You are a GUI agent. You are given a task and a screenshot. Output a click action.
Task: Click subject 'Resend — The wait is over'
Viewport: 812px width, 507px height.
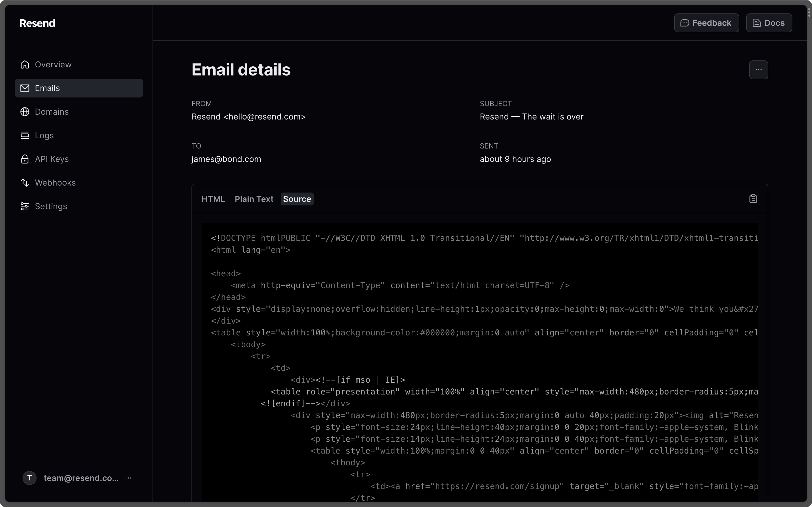click(531, 117)
